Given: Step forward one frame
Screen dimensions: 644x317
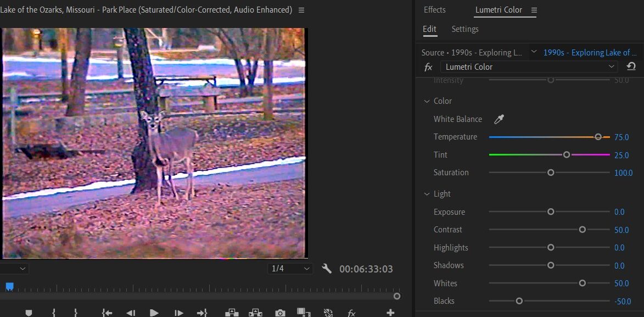Looking at the screenshot, I should coord(178,313).
